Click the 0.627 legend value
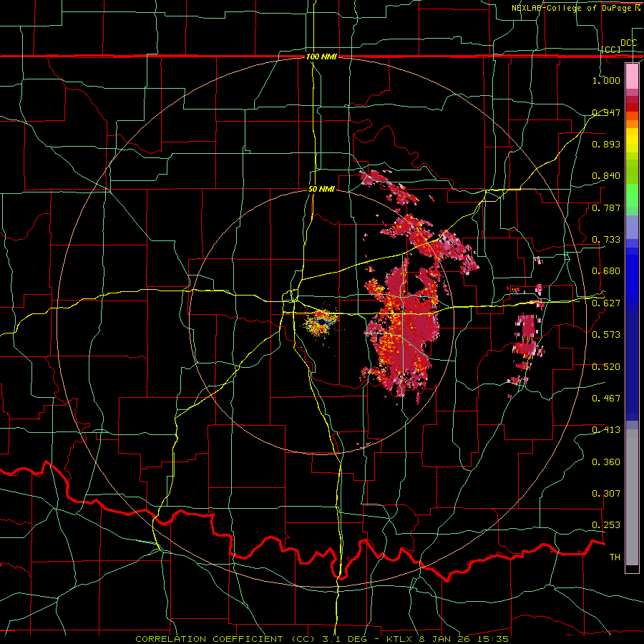Viewport: 644px width, 644px height. coord(606,303)
